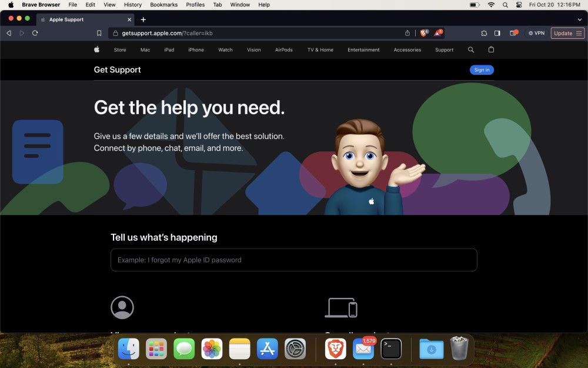Open Brave Rewards from the toolbar

click(x=438, y=33)
